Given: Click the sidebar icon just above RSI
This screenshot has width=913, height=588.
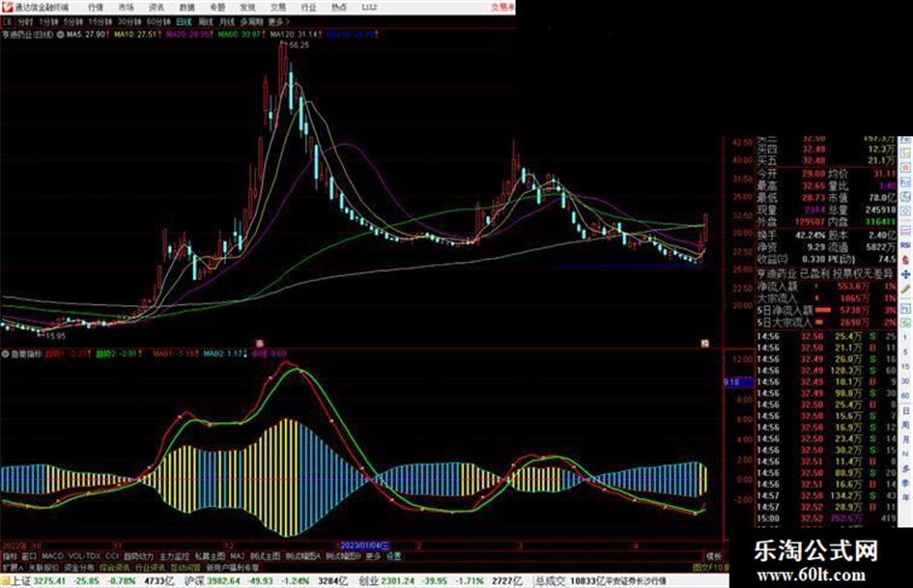Looking at the screenshot, I should [x=905, y=231].
